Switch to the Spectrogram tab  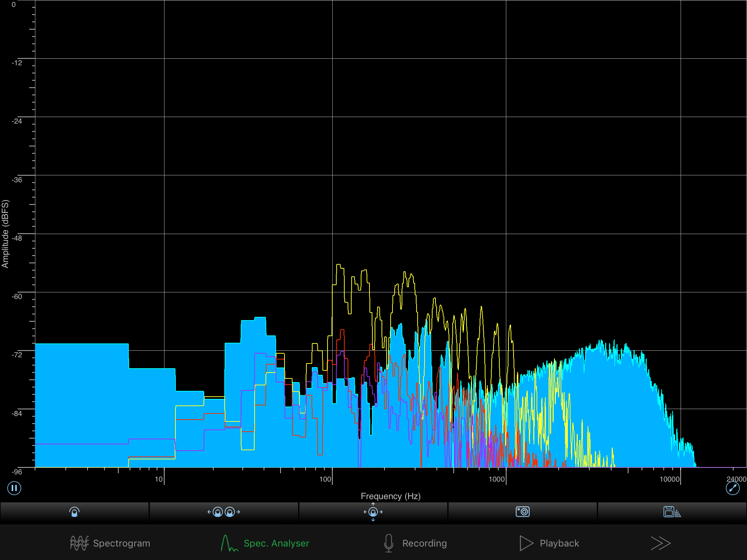(110, 543)
